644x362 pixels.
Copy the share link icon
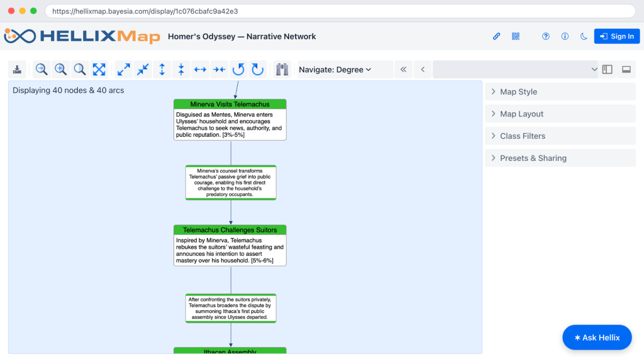tap(496, 36)
